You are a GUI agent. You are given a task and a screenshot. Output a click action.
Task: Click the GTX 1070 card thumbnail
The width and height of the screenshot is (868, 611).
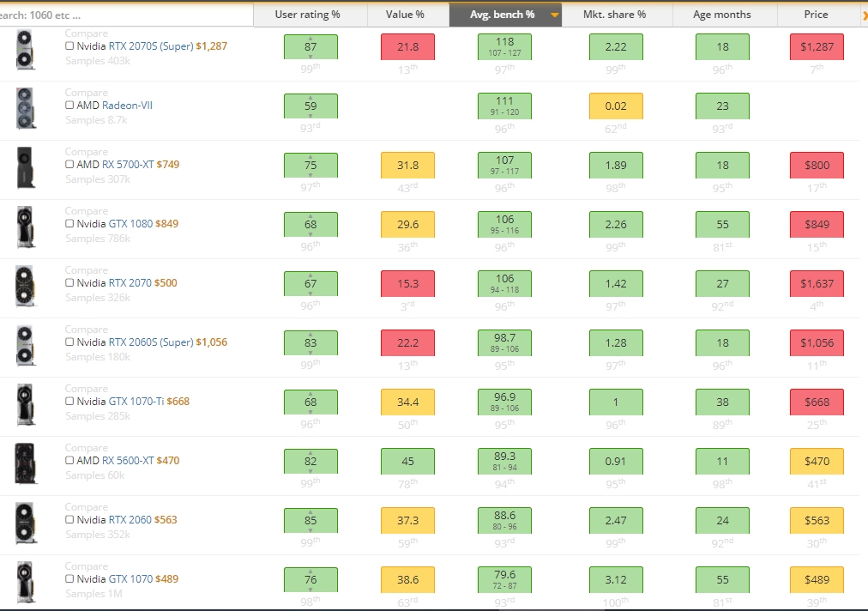[x=26, y=583]
